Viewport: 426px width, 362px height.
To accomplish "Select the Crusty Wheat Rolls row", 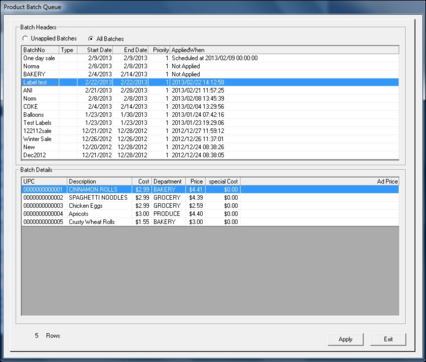I will click(210, 222).
